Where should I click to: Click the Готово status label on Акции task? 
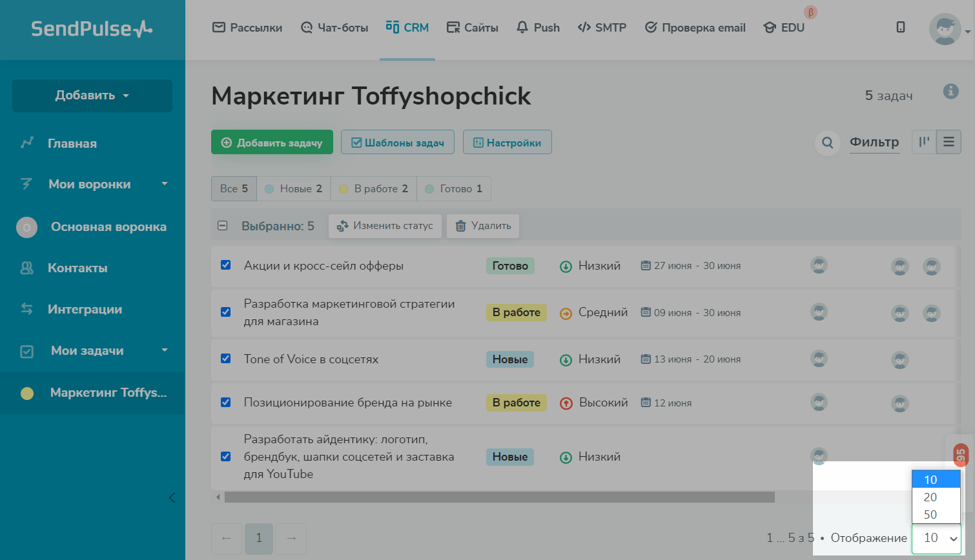(510, 266)
